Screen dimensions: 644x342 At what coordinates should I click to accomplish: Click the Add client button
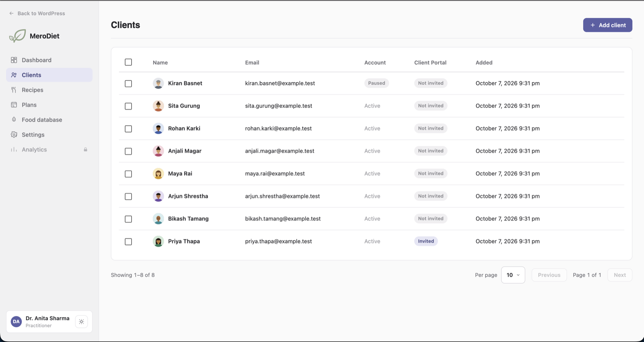click(x=607, y=25)
